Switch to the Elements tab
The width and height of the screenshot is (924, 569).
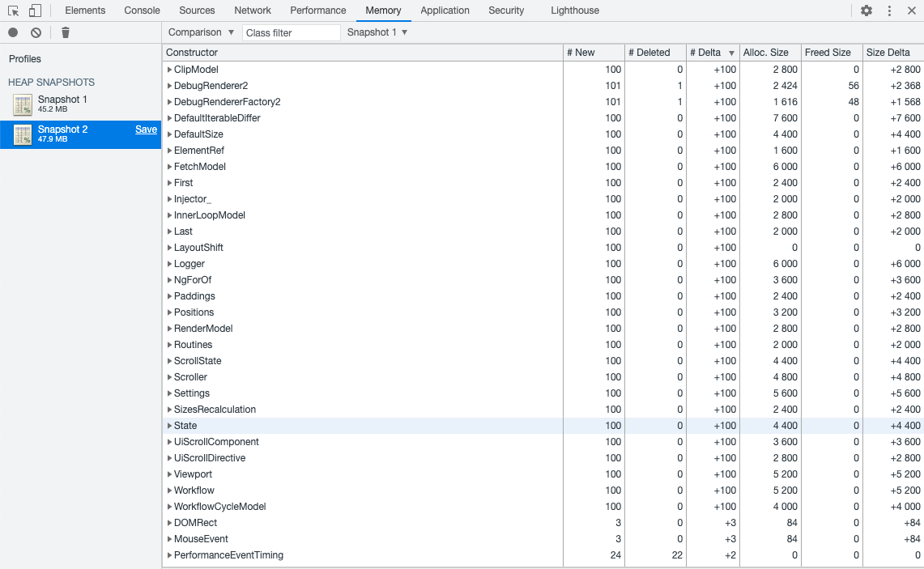[85, 11]
